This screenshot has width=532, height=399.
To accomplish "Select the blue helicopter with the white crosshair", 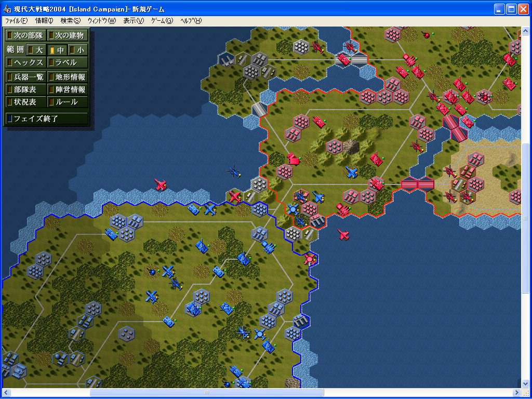I will click(x=243, y=333).
